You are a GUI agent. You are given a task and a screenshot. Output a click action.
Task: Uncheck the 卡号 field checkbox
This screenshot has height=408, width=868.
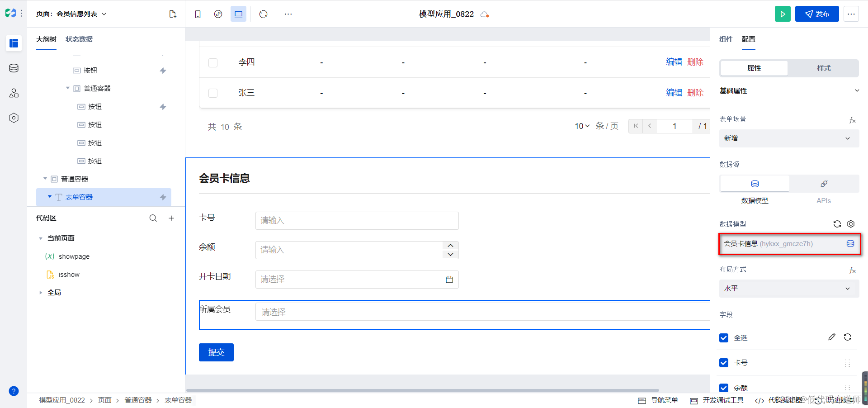tap(724, 363)
